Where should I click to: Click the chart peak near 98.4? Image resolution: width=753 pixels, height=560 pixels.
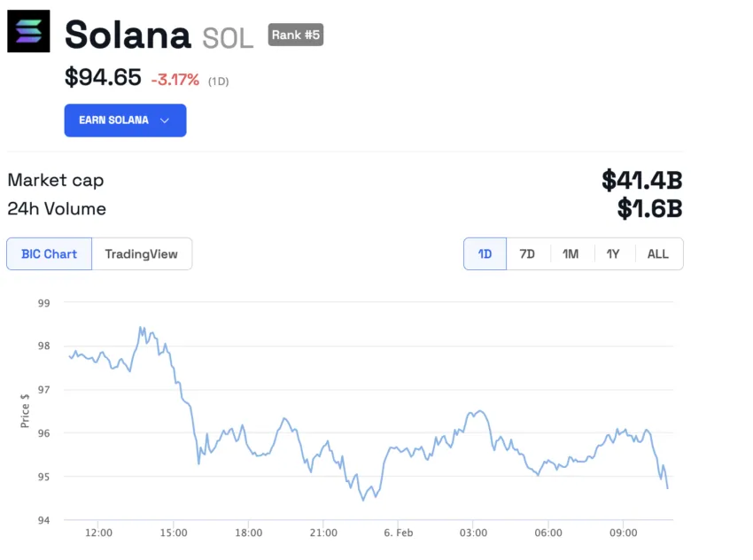click(x=141, y=328)
